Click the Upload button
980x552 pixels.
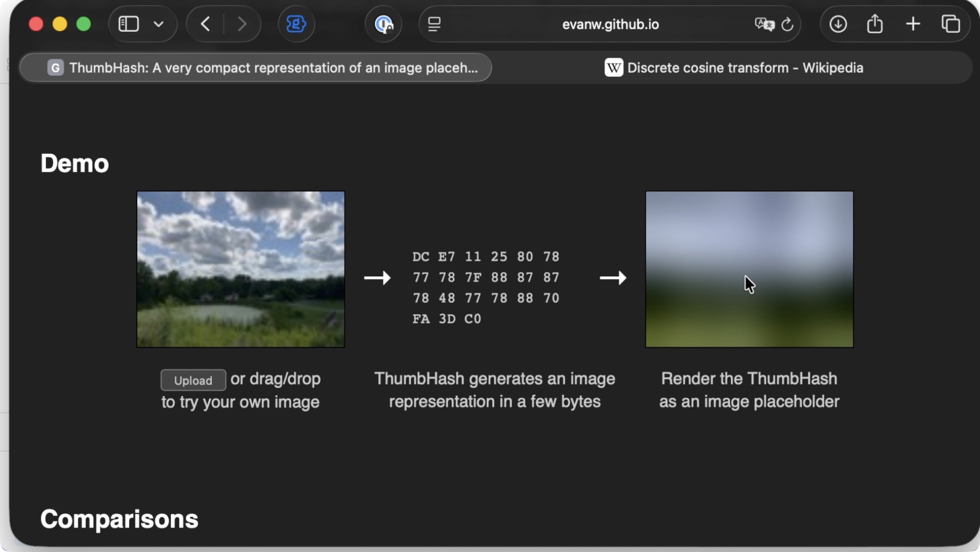[193, 380]
